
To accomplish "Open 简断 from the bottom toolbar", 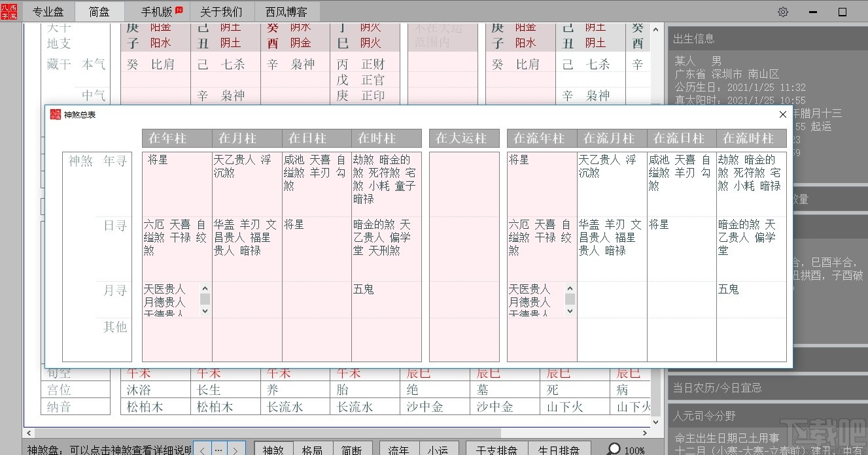I will 352,449.
